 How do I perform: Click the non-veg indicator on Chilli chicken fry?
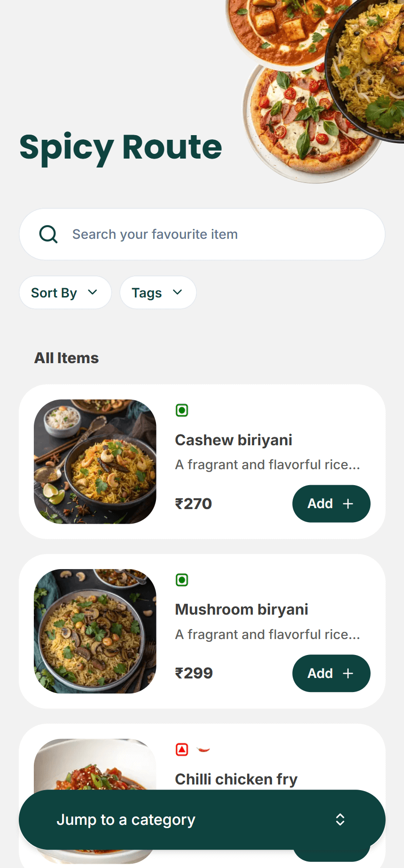tap(182, 749)
